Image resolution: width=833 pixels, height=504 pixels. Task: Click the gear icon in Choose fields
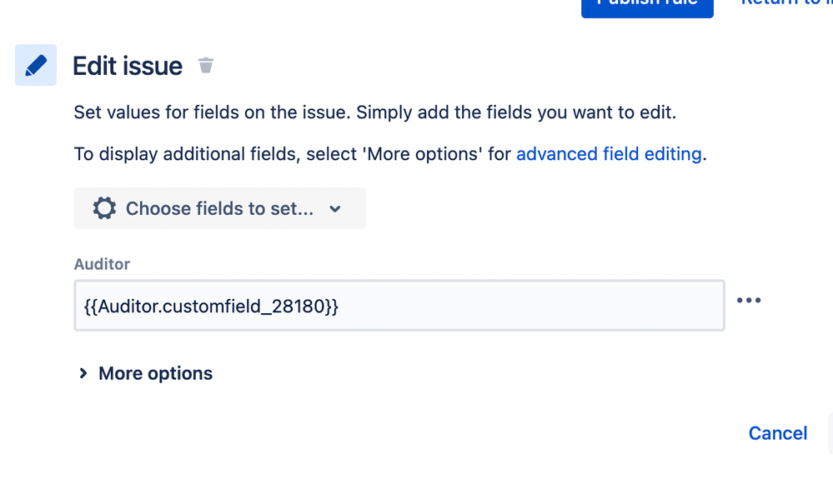click(104, 208)
